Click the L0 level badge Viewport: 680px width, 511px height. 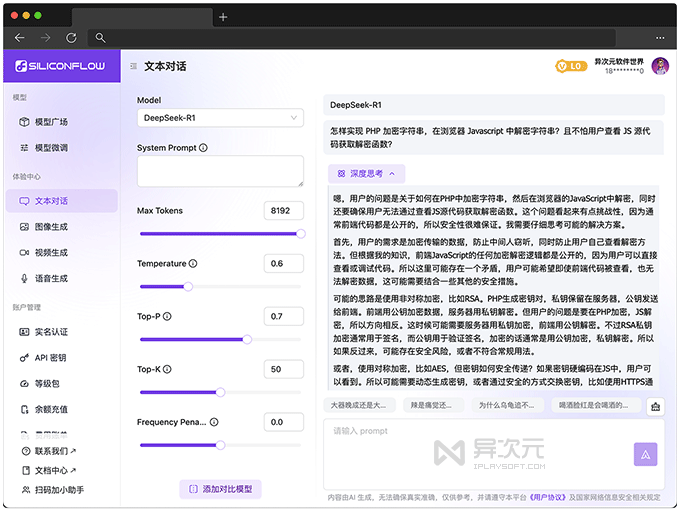pyautogui.click(x=571, y=66)
